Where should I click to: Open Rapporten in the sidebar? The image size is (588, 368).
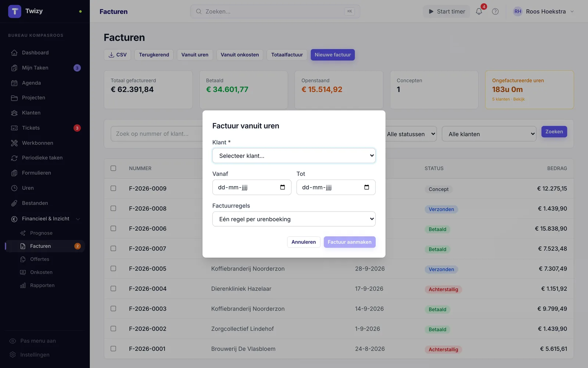pos(42,285)
